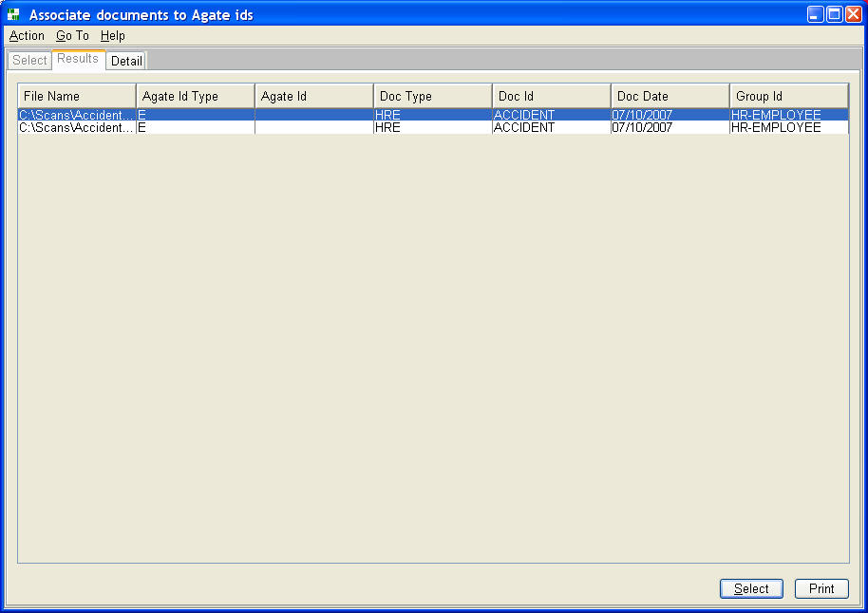The image size is (868, 613).
Task: Sort by Agate Id Type column header
Action: (196, 96)
